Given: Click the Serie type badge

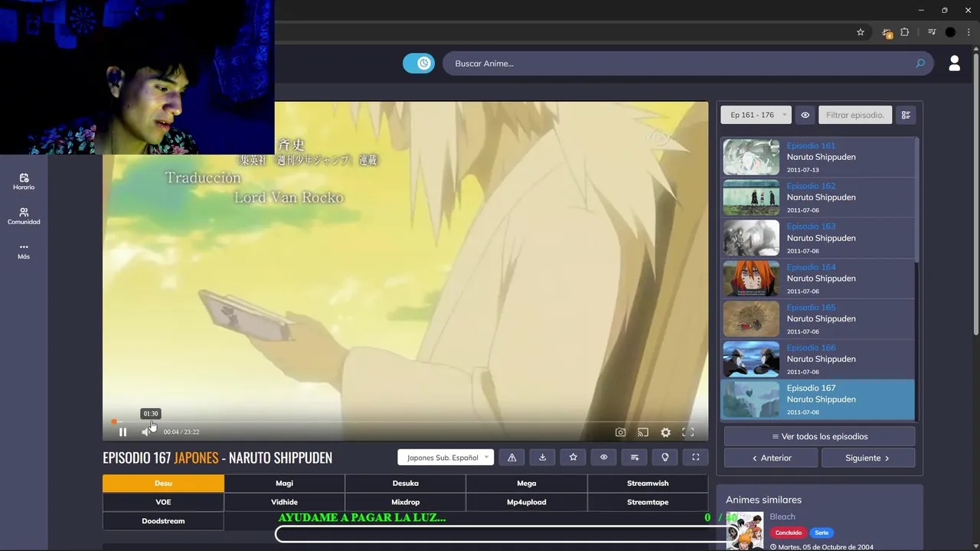Looking at the screenshot, I should (822, 533).
